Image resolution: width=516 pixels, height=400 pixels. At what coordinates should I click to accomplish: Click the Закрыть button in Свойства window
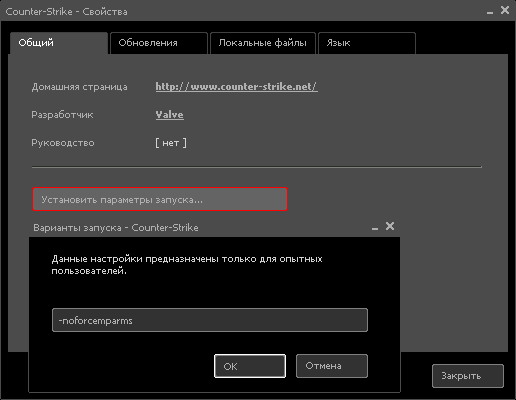468,376
